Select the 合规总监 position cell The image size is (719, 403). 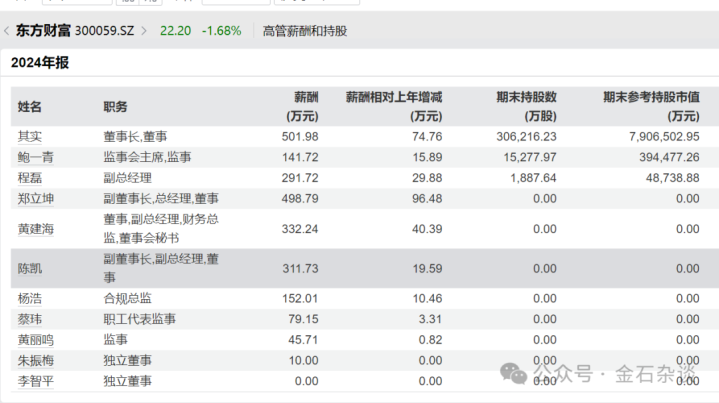point(127,298)
